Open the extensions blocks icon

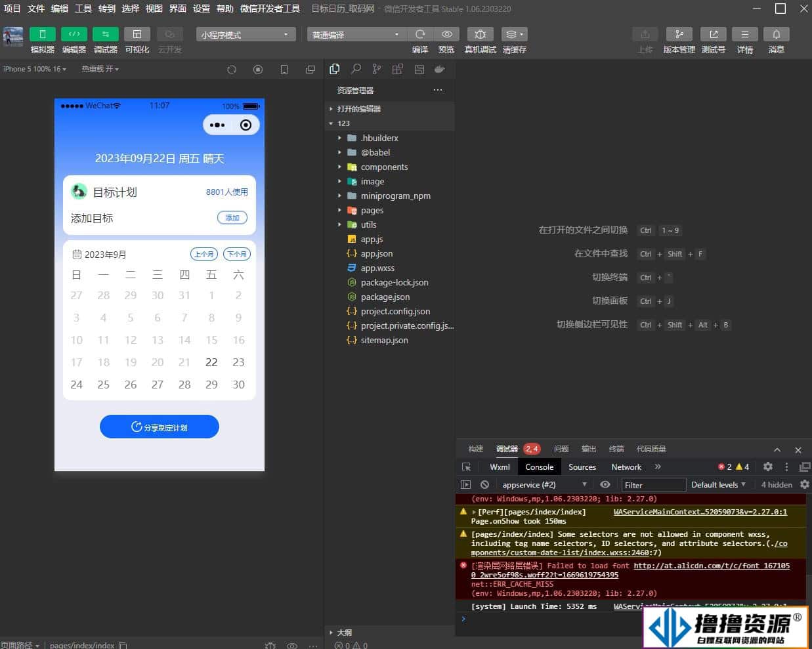pos(397,69)
